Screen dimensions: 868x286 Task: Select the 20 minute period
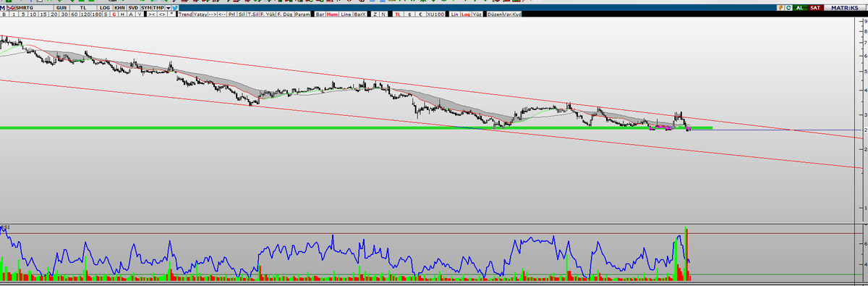coord(54,14)
